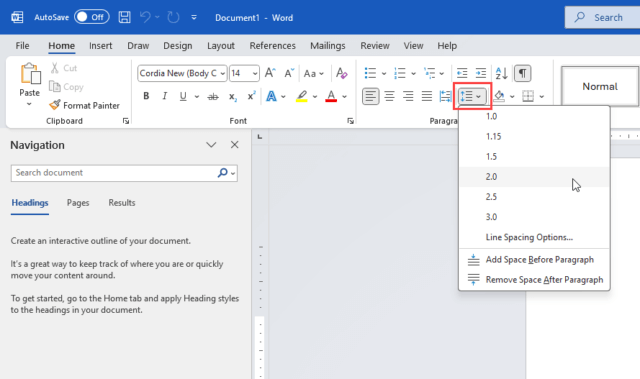Click the Sort A-Z icon
The width and height of the screenshot is (640, 379).
(501, 73)
